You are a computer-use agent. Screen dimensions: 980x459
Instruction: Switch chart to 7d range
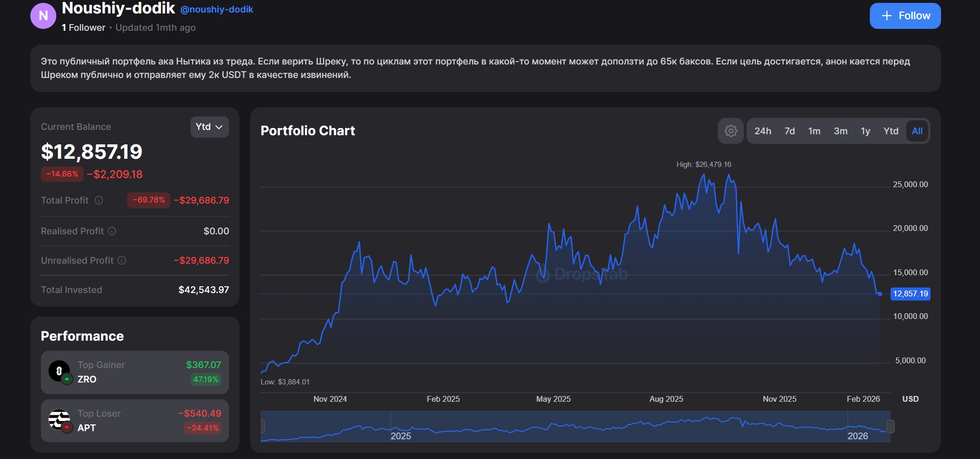tap(789, 131)
